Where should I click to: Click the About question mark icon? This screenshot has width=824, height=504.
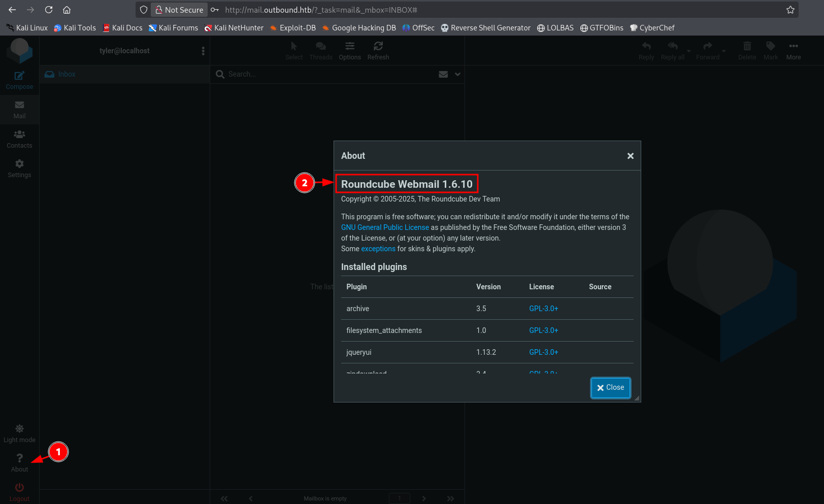coord(19,458)
